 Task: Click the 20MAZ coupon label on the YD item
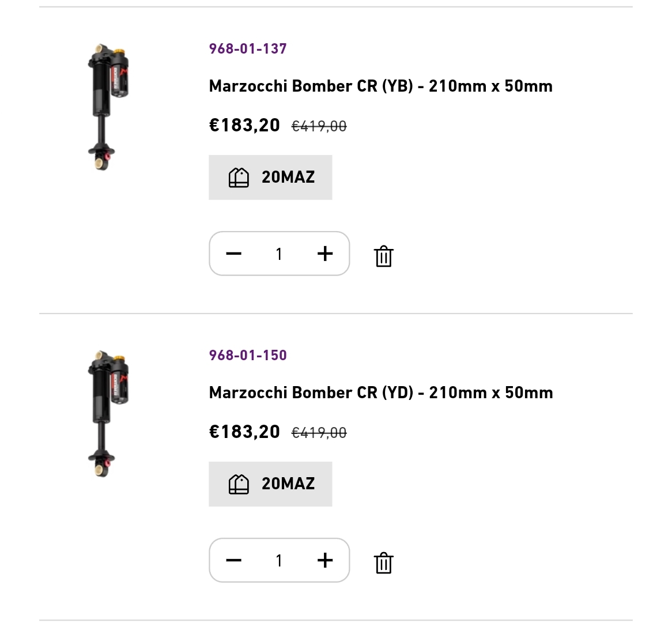point(288,484)
